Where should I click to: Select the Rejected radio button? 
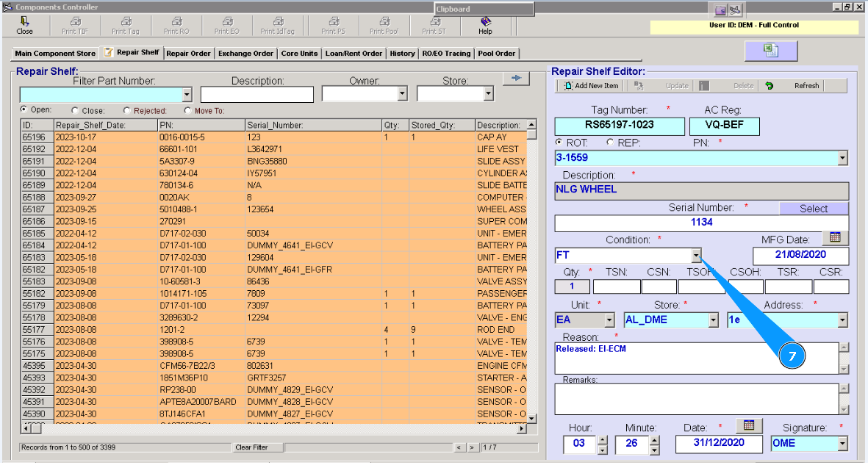[128, 111]
